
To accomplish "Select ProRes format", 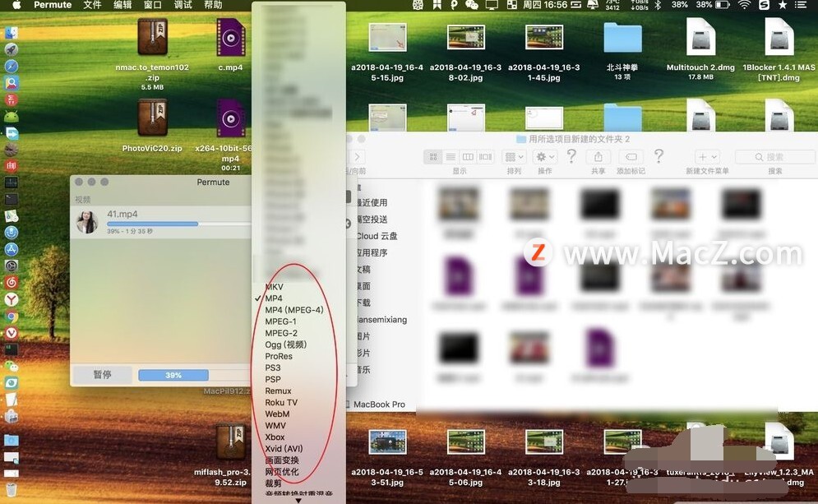I will click(279, 356).
